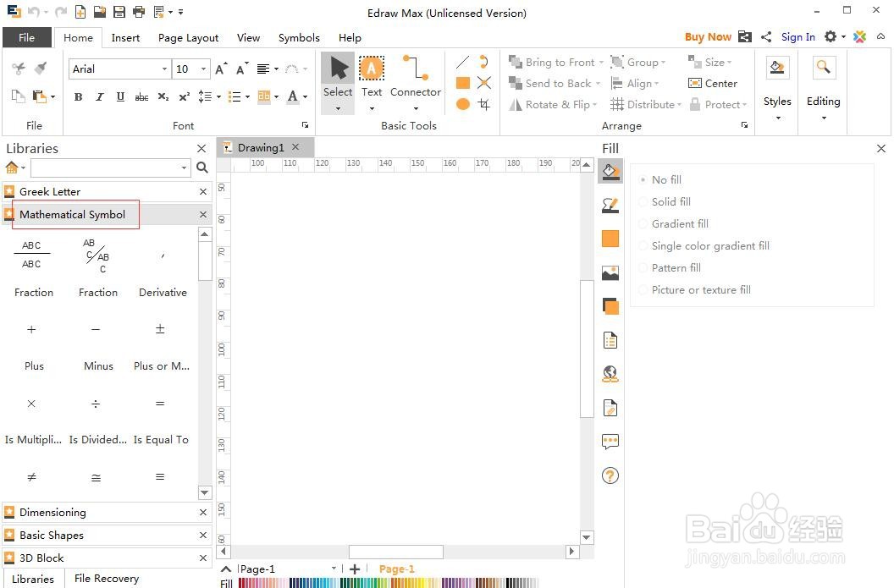Viewport: 894px width, 588px height.
Task: Pick a blue swatch in the color bar
Action: tap(305, 583)
